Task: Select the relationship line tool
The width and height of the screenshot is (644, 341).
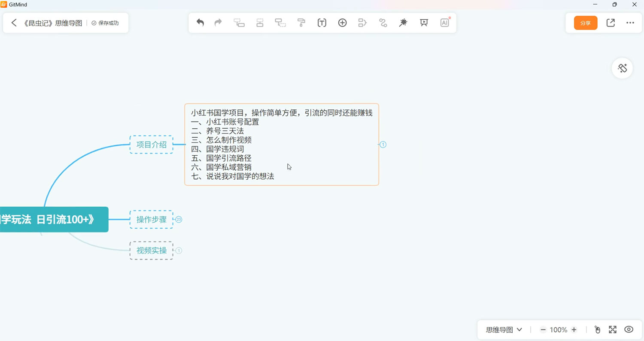Action: 383,23
